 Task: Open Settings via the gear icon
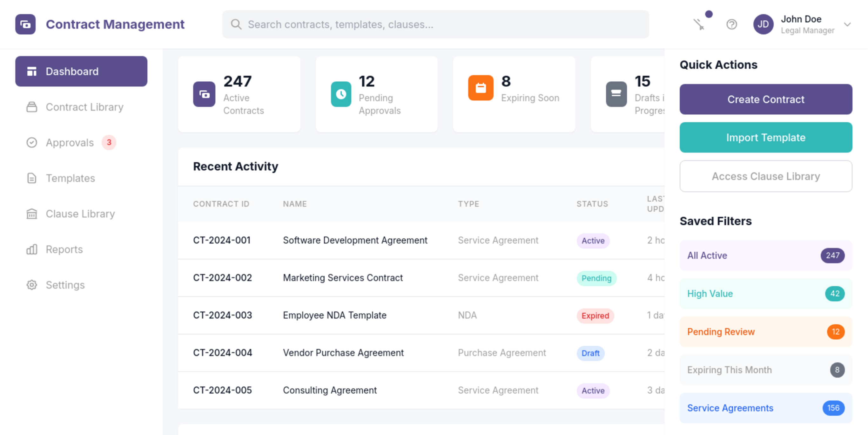tap(32, 285)
